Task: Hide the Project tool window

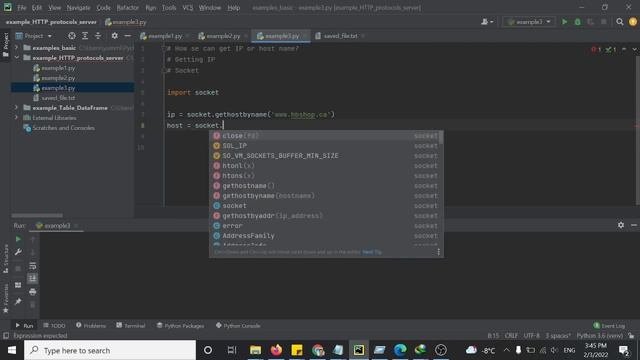Action: (127, 36)
